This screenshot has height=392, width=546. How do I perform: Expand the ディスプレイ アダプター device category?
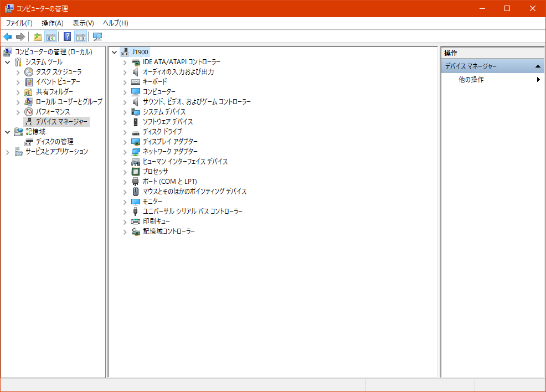[125, 142]
